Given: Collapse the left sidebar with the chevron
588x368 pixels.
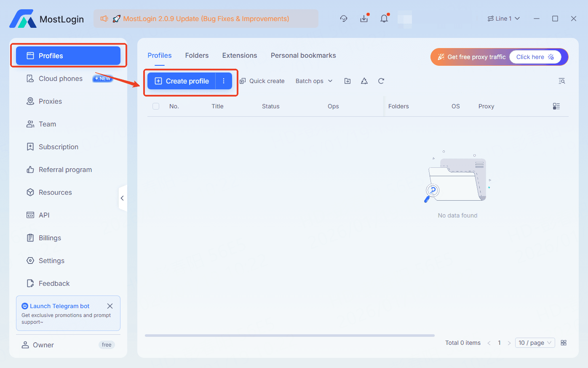Looking at the screenshot, I should click(123, 198).
